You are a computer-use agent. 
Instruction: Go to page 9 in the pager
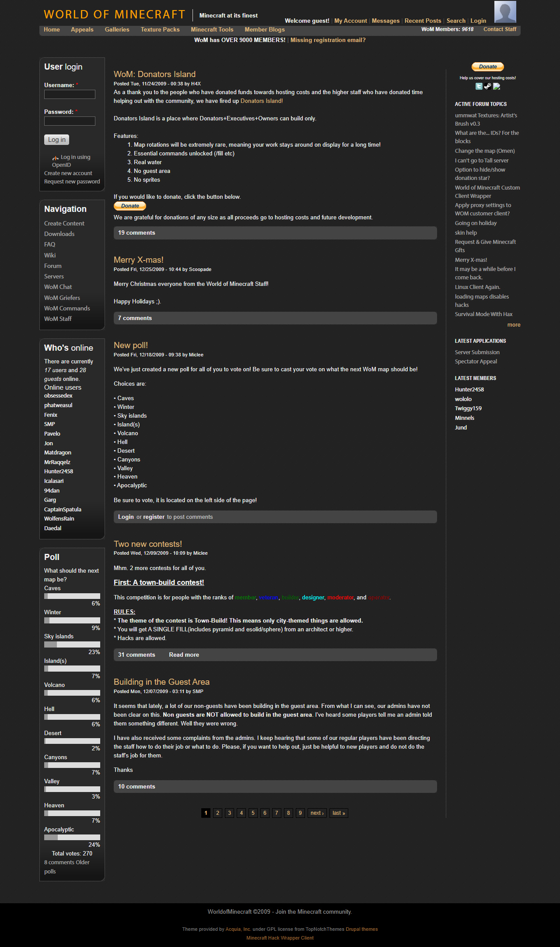300,813
